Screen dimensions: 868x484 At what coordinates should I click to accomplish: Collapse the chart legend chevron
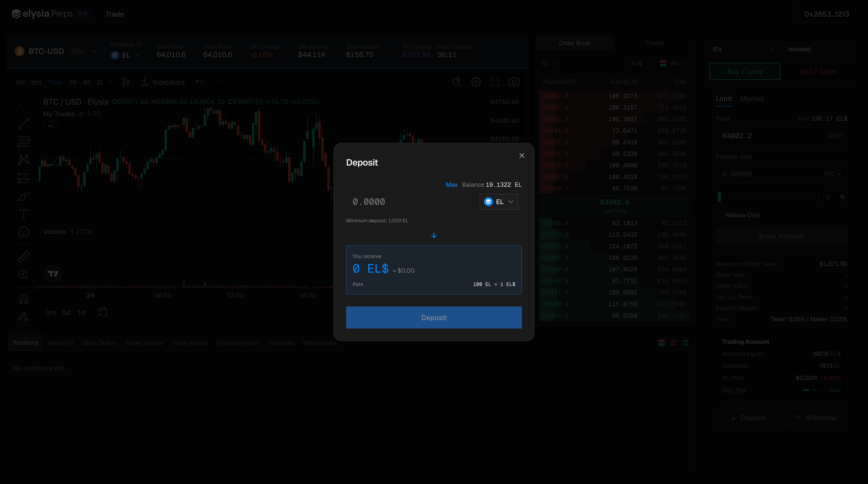tap(50, 126)
